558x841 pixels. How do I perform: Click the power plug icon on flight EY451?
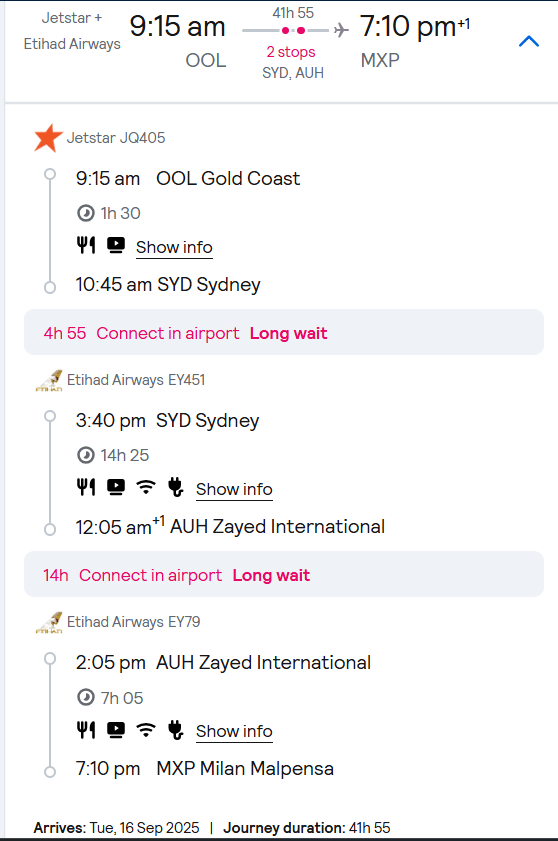coord(175,487)
